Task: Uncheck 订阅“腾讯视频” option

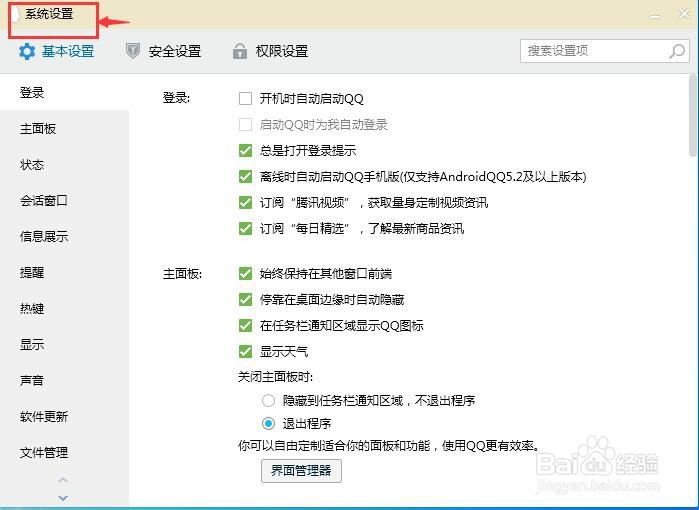Action: click(x=245, y=203)
